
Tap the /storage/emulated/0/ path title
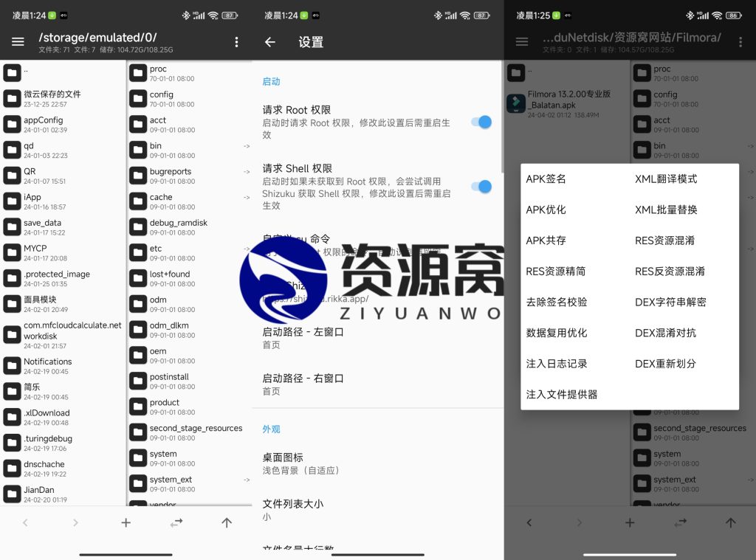[x=98, y=38]
